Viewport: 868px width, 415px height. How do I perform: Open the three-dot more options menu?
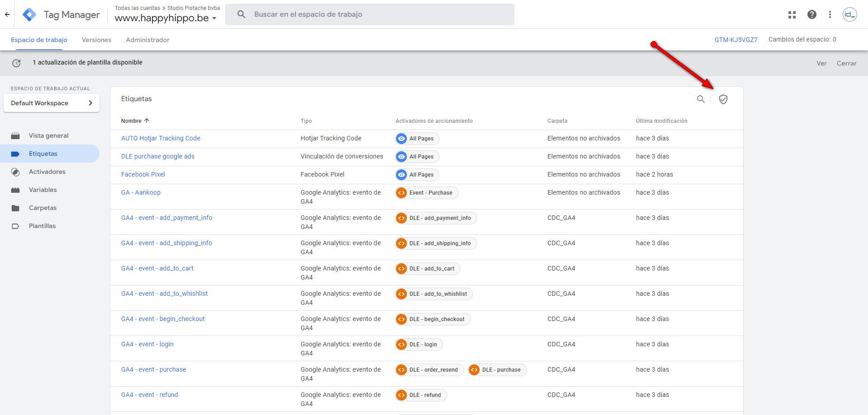coord(830,14)
